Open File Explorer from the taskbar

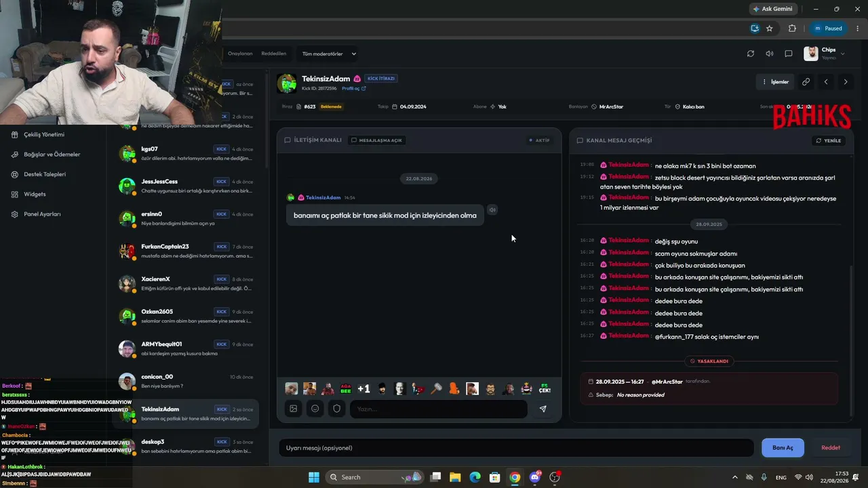pyautogui.click(x=455, y=477)
